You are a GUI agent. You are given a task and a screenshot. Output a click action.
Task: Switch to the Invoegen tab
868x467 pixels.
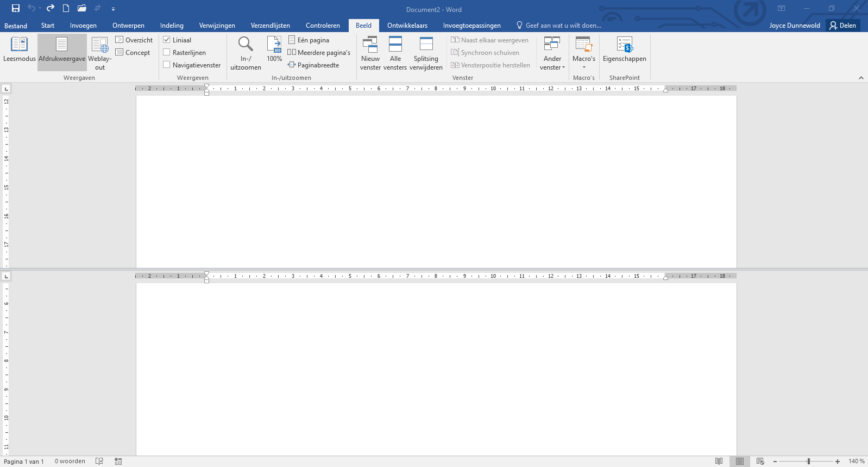[83, 26]
